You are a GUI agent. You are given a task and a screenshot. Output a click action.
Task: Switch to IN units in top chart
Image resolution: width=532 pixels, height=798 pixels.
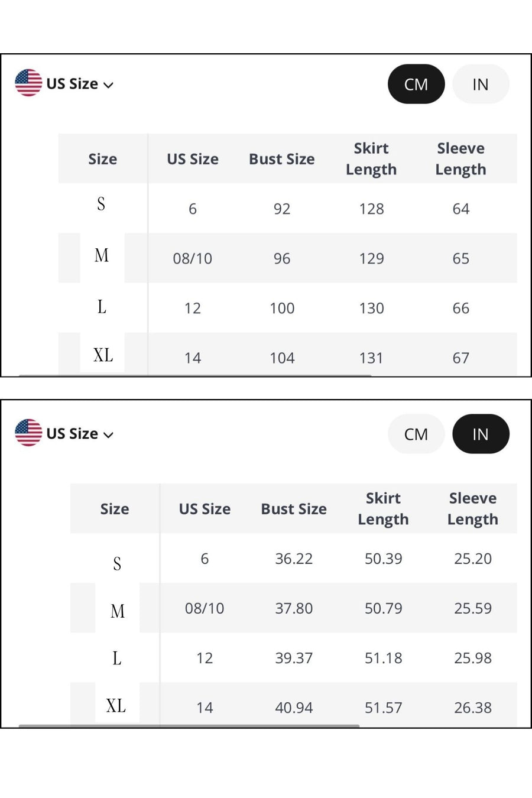click(x=481, y=84)
